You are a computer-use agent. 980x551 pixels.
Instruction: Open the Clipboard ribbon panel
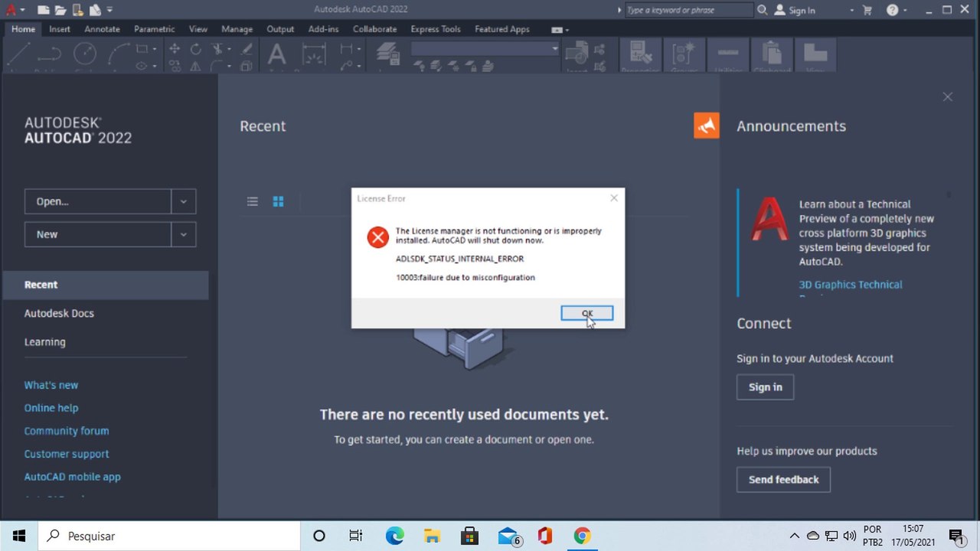point(772,55)
